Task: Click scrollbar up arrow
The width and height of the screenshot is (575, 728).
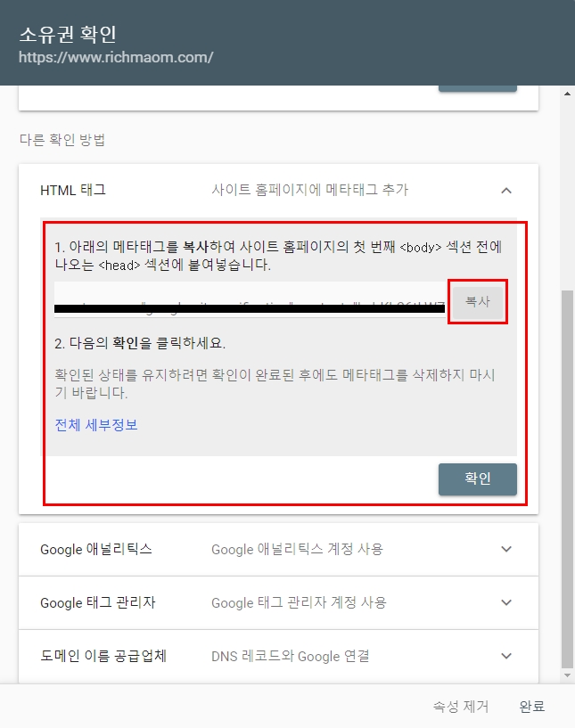Action: click(567, 94)
